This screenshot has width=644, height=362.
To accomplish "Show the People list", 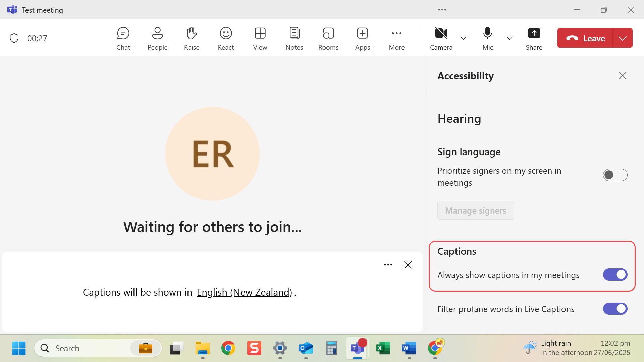I will coord(157,39).
